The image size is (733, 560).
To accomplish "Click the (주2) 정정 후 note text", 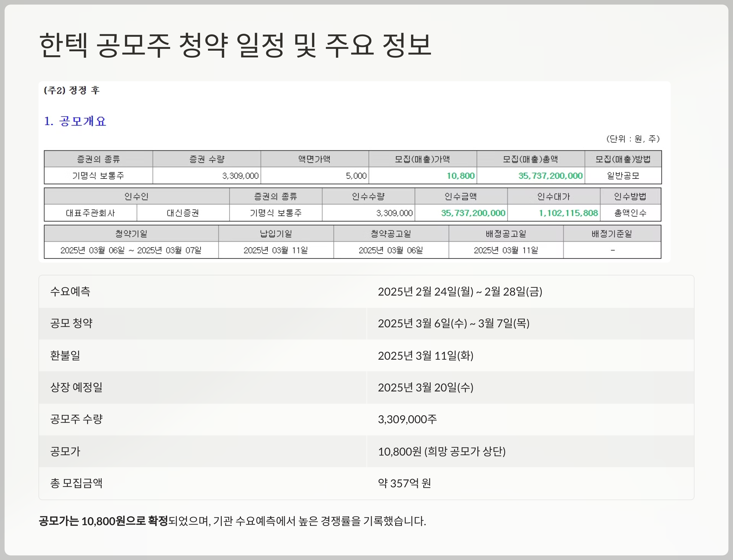I will point(72,90).
